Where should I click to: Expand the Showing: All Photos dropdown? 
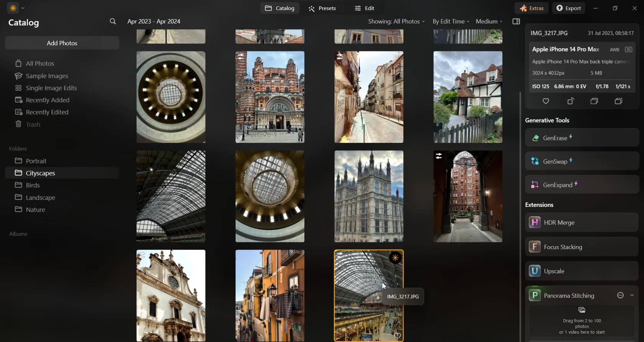[396, 21]
